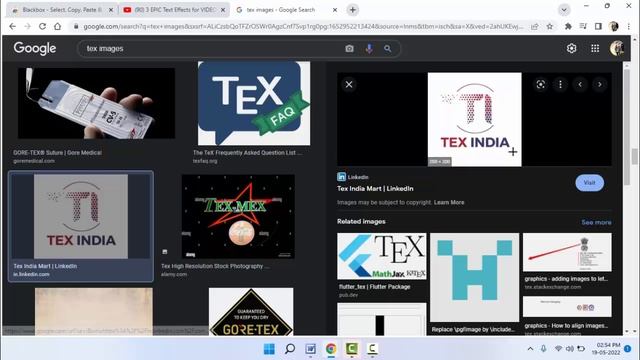Open Word icon in the taskbar
Screen dimensions: 640x360
(x=311, y=349)
